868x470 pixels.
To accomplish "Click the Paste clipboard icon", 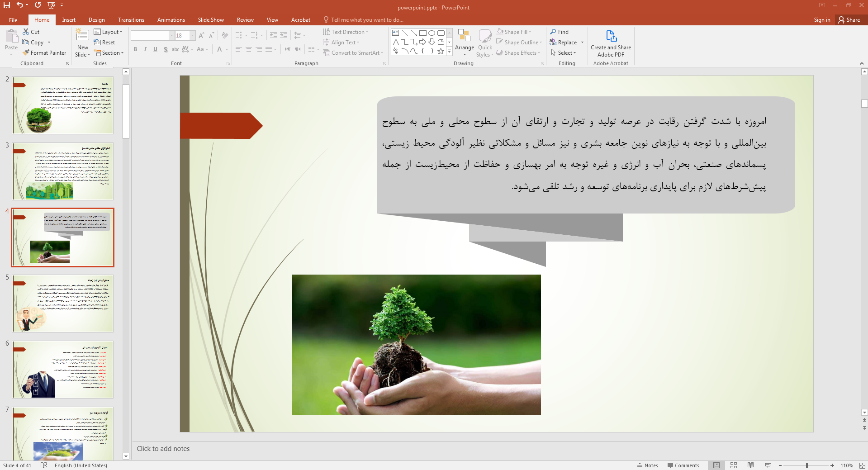I will (x=11, y=35).
